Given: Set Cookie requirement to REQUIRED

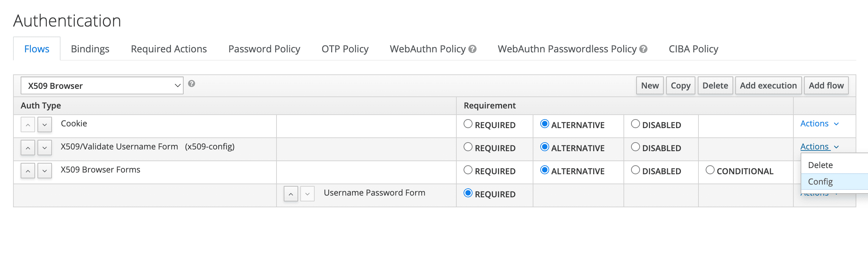Looking at the screenshot, I should pyautogui.click(x=468, y=124).
